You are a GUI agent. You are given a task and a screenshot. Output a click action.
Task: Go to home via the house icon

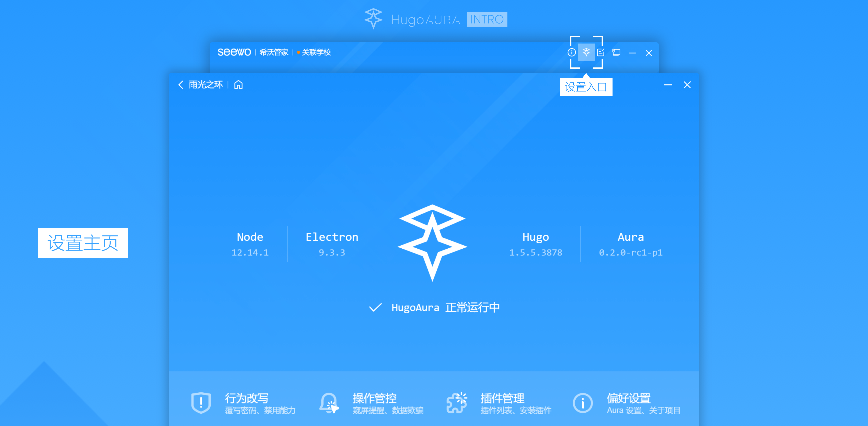[x=238, y=85]
